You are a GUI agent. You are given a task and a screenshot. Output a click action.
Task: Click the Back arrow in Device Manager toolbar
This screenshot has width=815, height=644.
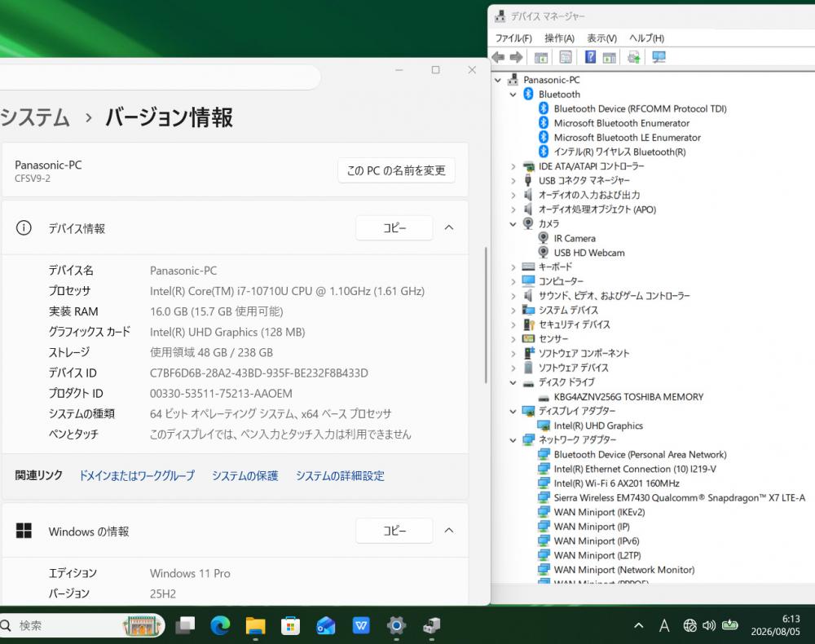[x=498, y=57]
